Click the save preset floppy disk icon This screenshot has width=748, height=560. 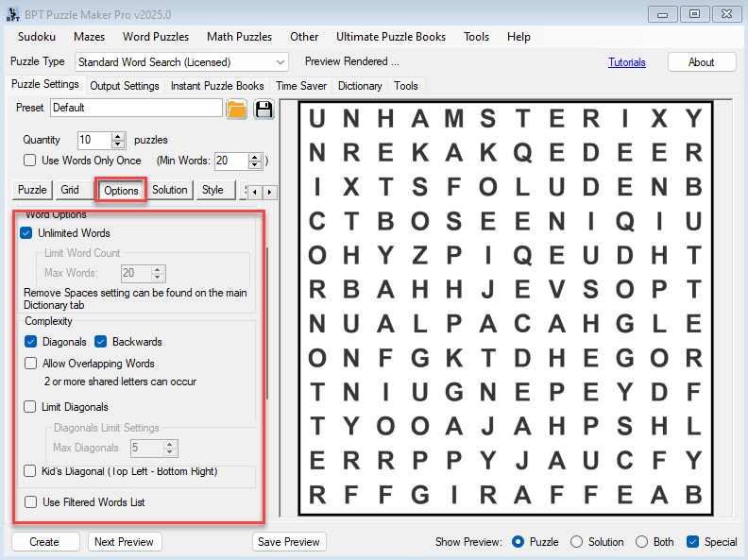pos(263,109)
